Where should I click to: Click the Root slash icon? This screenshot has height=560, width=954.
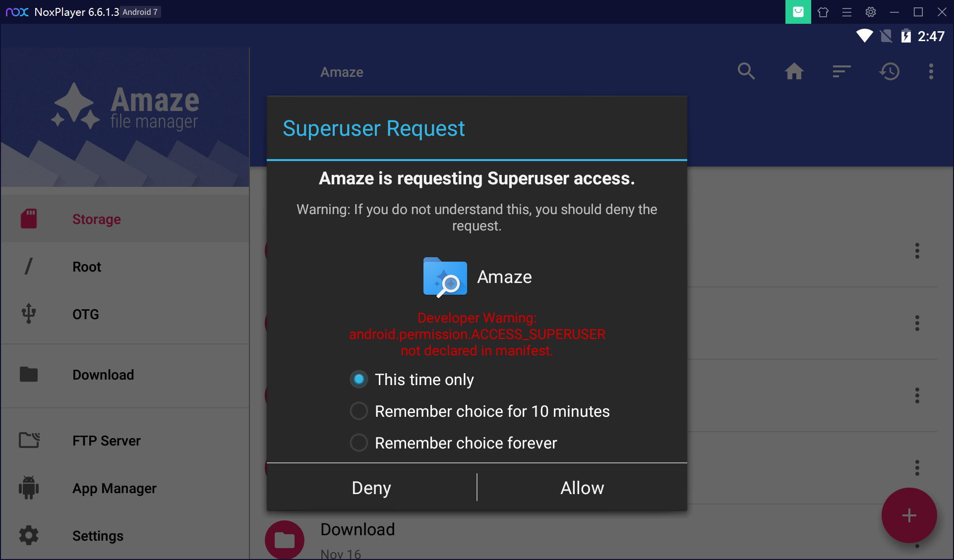tap(29, 266)
